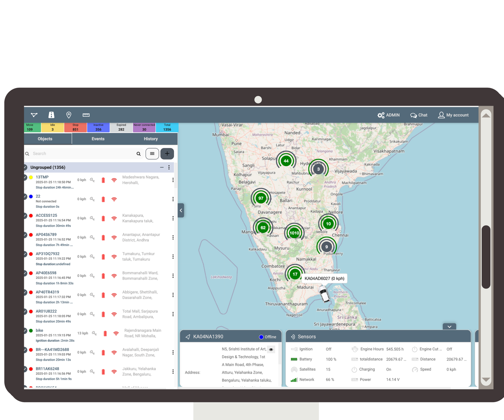This screenshot has height=420, width=504.
Task: Toggle checkbox for ACCESS125 vehicle
Action: (26, 216)
